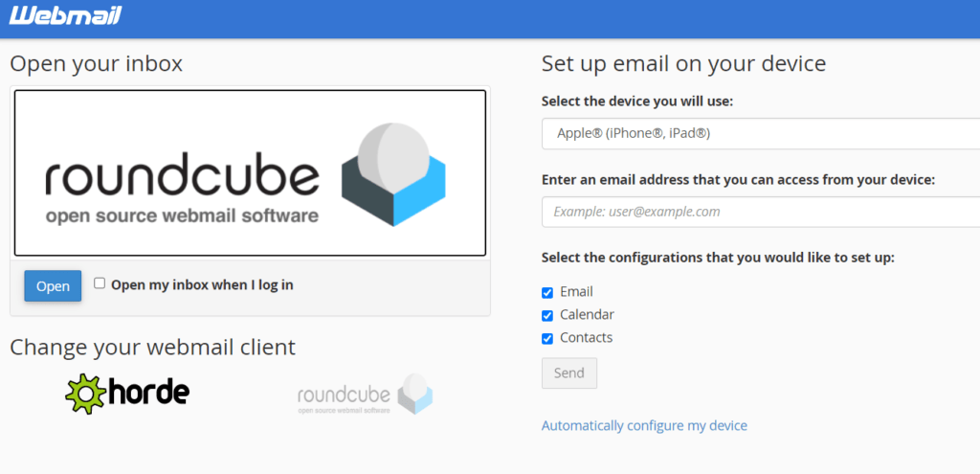Viewport: 980px width, 474px height.
Task: Click the Contacts label text
Action: point(587,338)
